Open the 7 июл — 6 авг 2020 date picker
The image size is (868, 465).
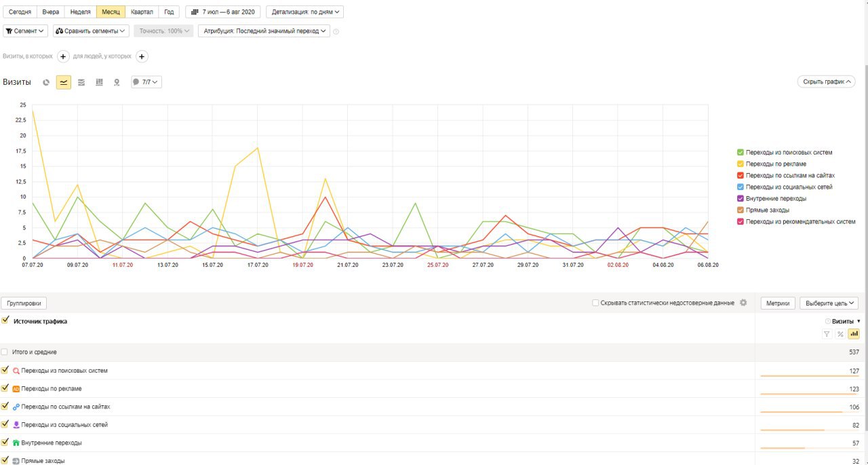click(223, 12)
